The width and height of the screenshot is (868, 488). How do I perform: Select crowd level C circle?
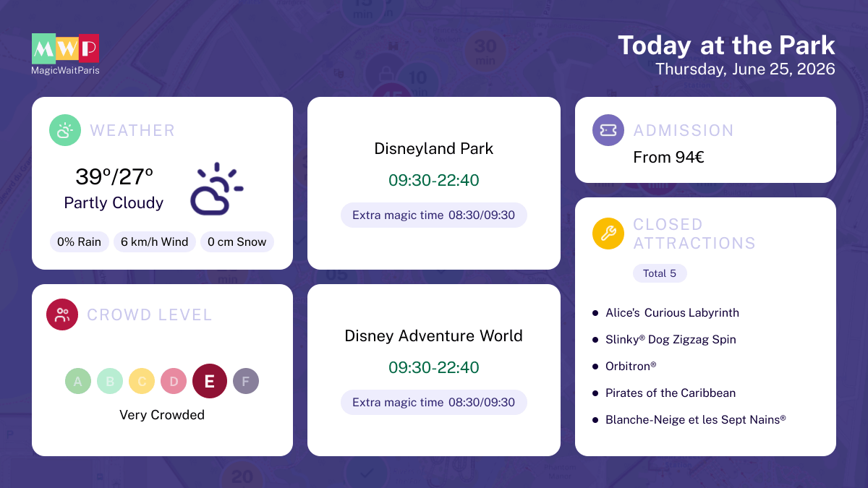click(x=142, y=381)
